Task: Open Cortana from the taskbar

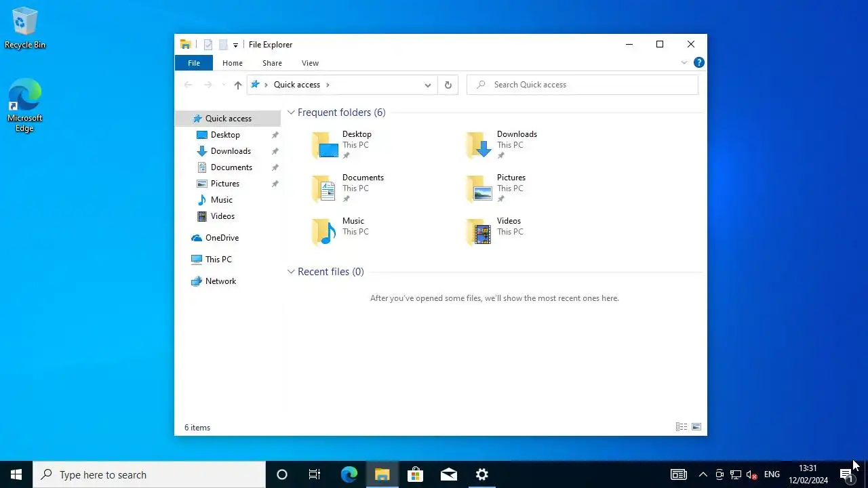Action: (x=282, y=474)
